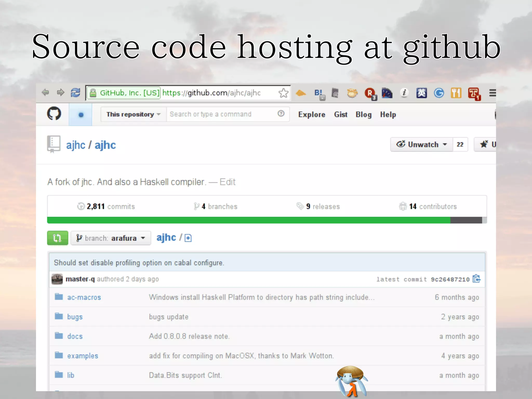Screen dimensions: 532x399
Task: Click the browser back arrow
Action: coord(45,92)
